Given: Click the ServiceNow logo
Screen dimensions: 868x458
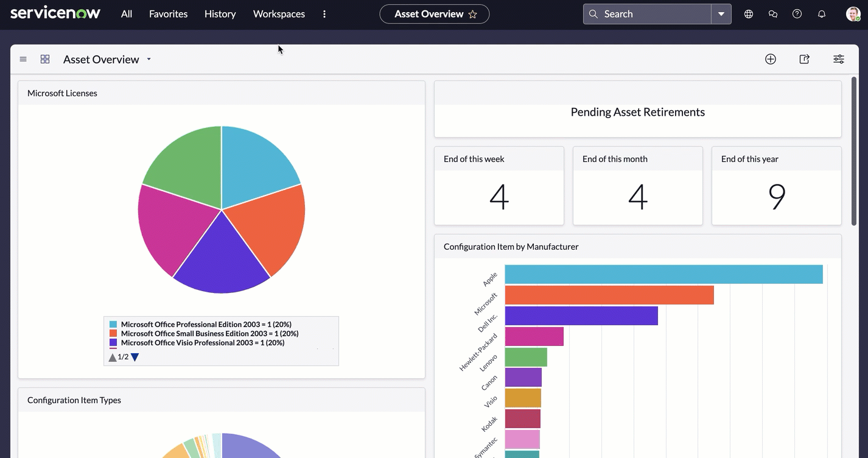Looking at the screenshot, I should coord(55,13).
